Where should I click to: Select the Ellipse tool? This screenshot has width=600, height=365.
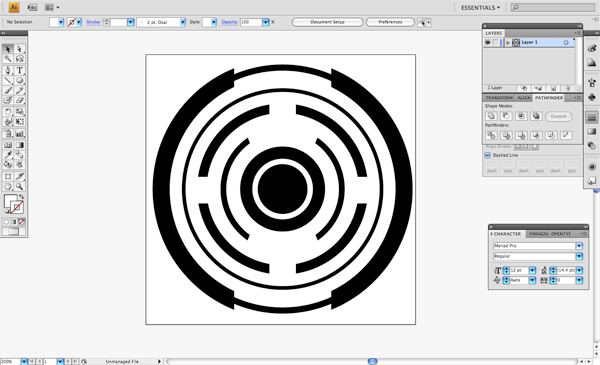click(20, 80)
